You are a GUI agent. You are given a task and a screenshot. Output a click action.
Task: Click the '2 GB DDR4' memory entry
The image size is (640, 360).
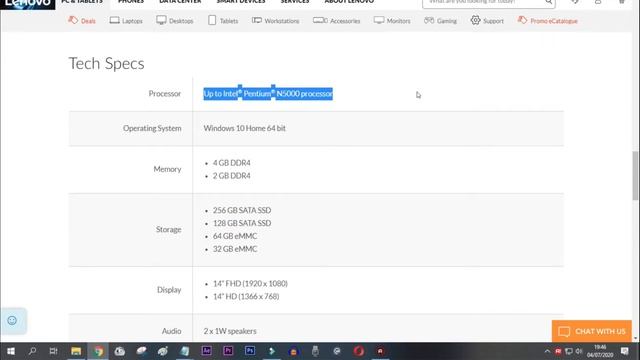[231, 176]
